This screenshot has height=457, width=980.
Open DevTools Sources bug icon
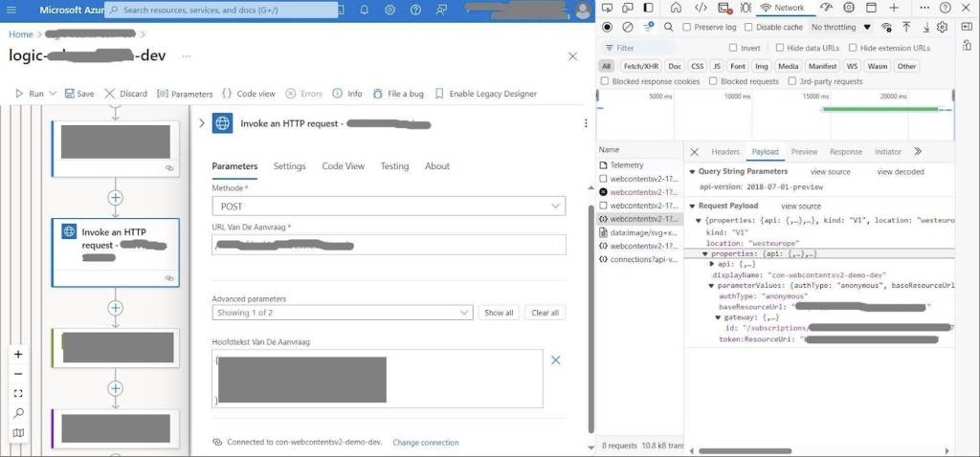tap(746, 8)
